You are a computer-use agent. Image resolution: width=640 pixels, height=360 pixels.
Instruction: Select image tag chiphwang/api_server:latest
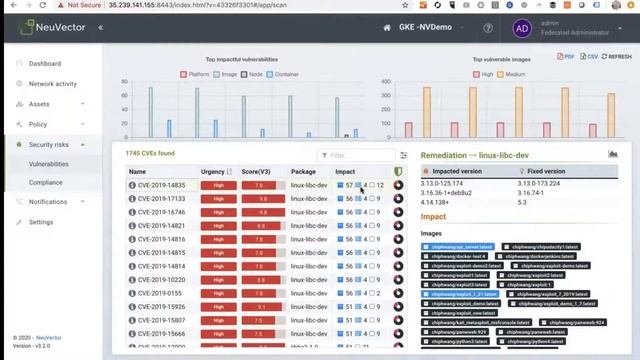pyautogui.click(x=458, y=247)
